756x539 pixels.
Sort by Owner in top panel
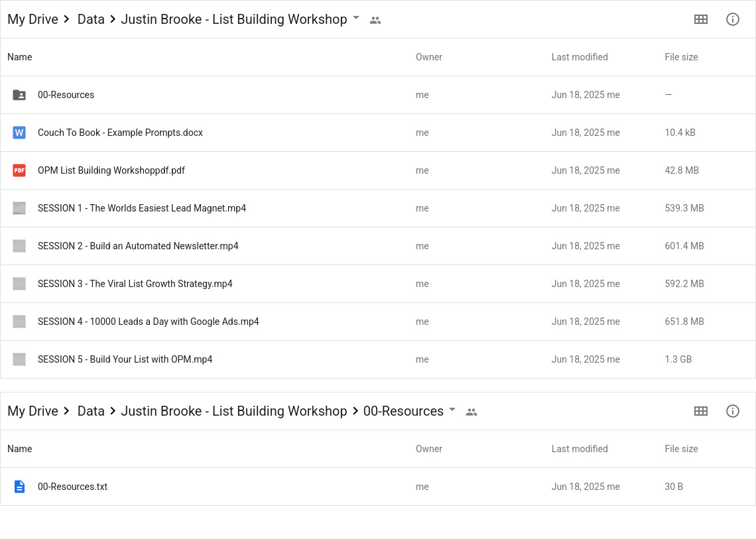[429, 57]
